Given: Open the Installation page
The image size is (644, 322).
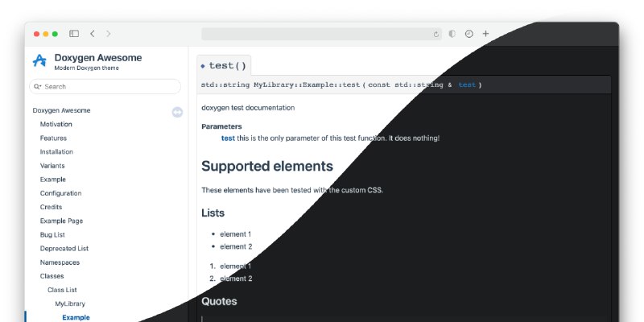Looking at the screenshot, I should (x=56, y=151).
